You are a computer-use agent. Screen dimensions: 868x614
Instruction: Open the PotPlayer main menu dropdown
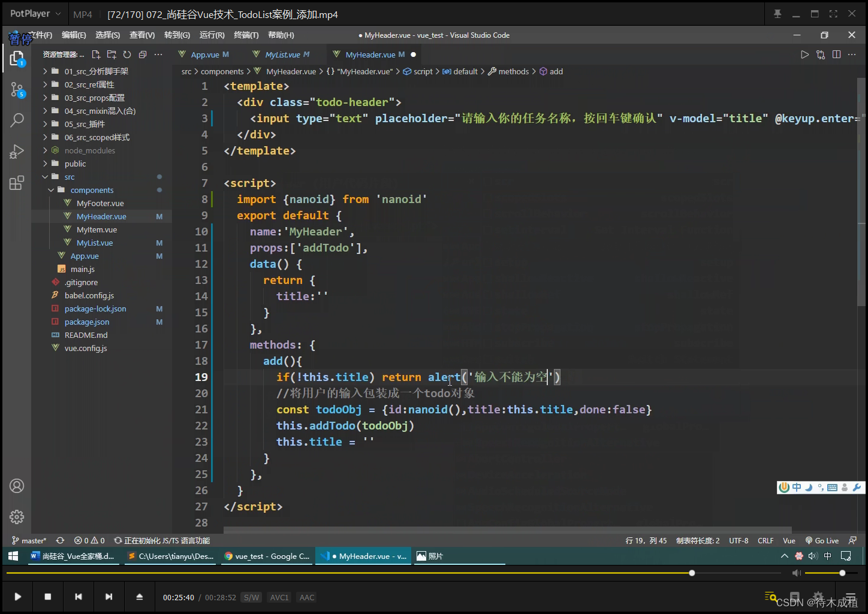tap(35, 13)
